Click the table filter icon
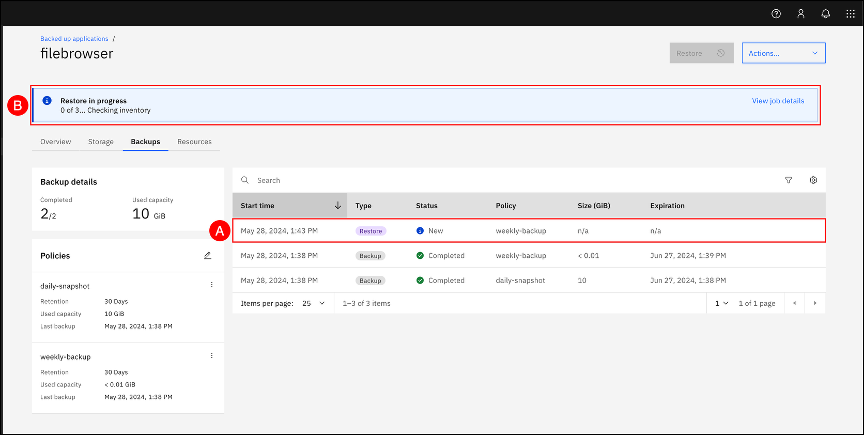 pyautogui.click(x=788, y=180)
